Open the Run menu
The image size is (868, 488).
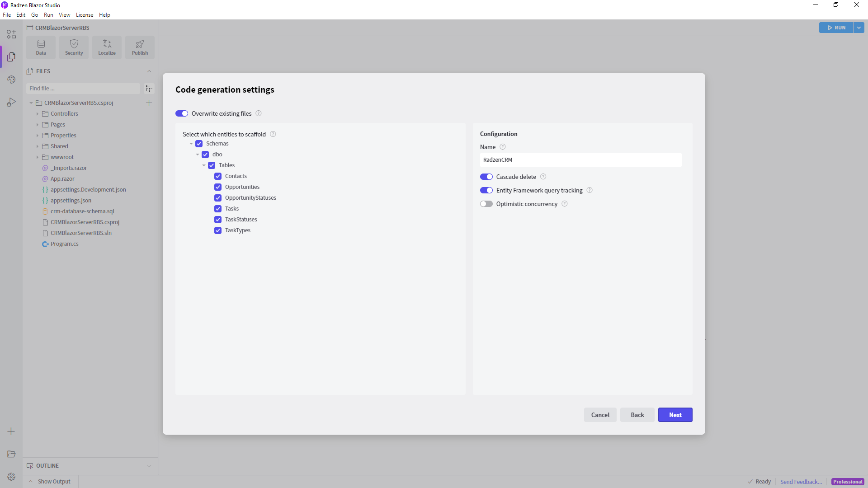[48, 15]
